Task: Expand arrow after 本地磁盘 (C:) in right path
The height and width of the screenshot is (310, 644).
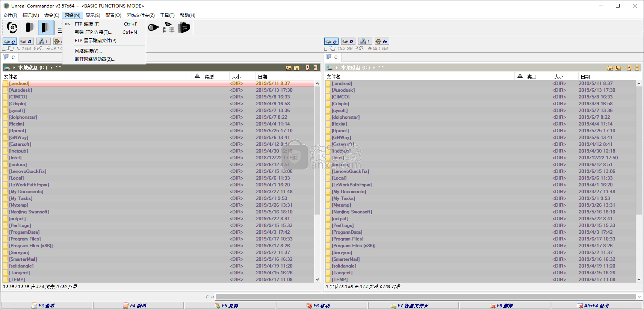Action: click(x=374, y=68)
